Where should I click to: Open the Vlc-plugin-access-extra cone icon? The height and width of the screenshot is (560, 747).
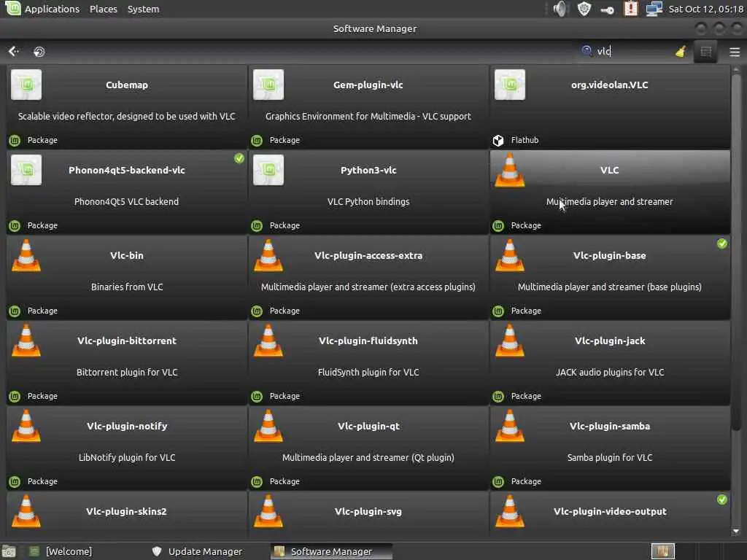tap(268, 255)
